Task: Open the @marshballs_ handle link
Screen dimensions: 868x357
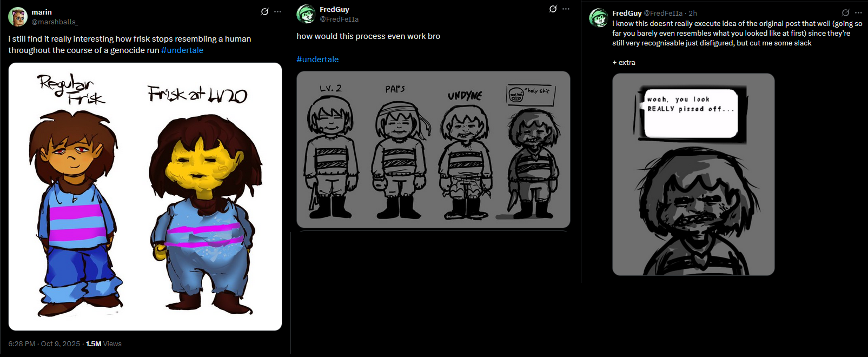Action: (55, 22)
